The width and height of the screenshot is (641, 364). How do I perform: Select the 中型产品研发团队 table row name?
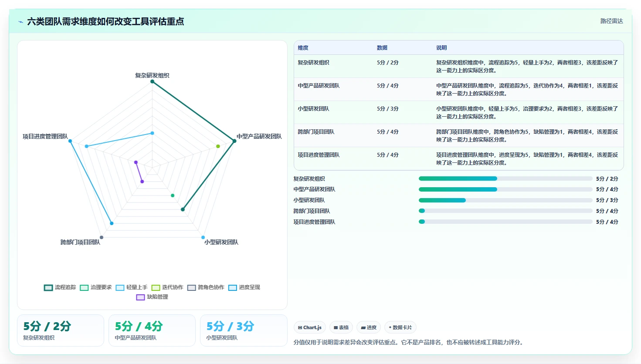pos(319,86)
